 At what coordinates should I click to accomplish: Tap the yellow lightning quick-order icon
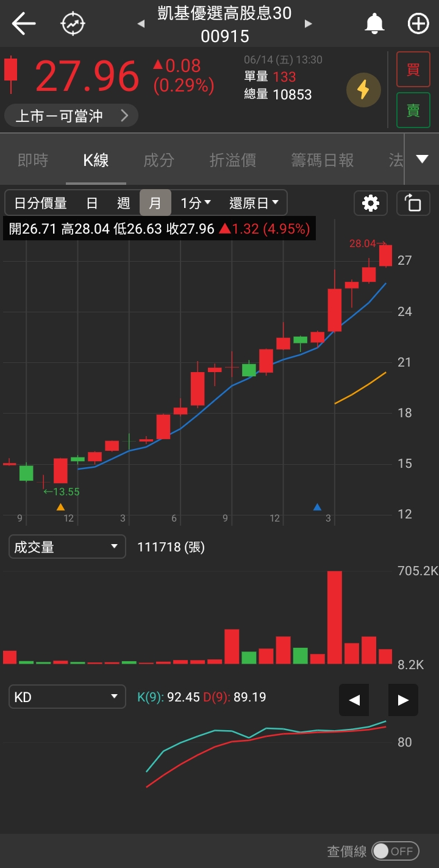point(363,90)
